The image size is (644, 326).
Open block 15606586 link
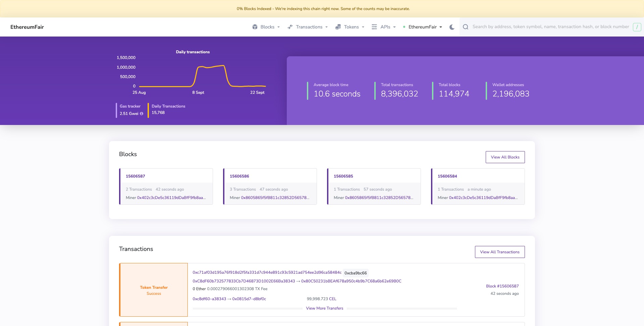(239, 176)
